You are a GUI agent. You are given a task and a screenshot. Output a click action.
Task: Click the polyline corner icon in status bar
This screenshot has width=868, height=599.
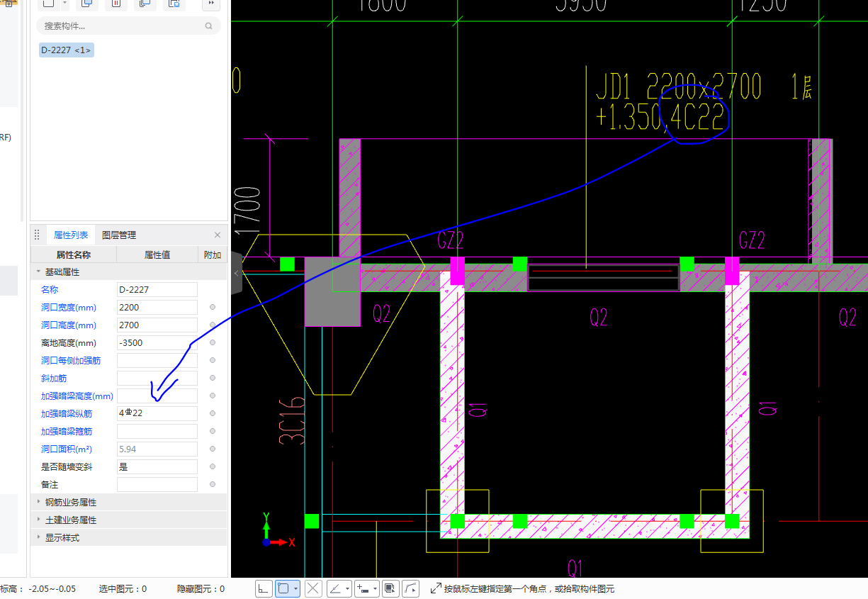tap(411, 588)
